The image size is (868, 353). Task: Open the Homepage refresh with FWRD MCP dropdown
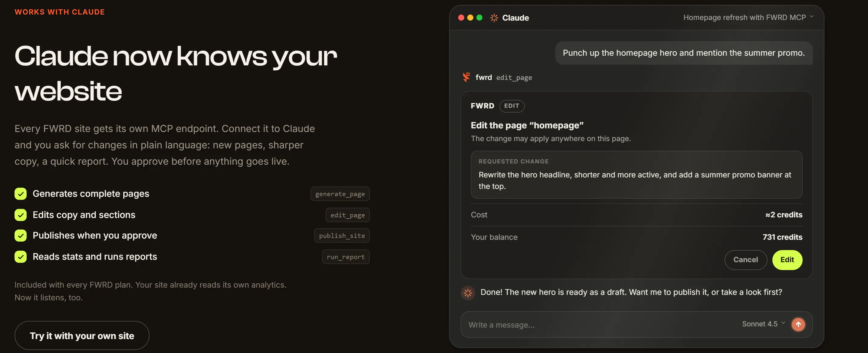point(748,17)
